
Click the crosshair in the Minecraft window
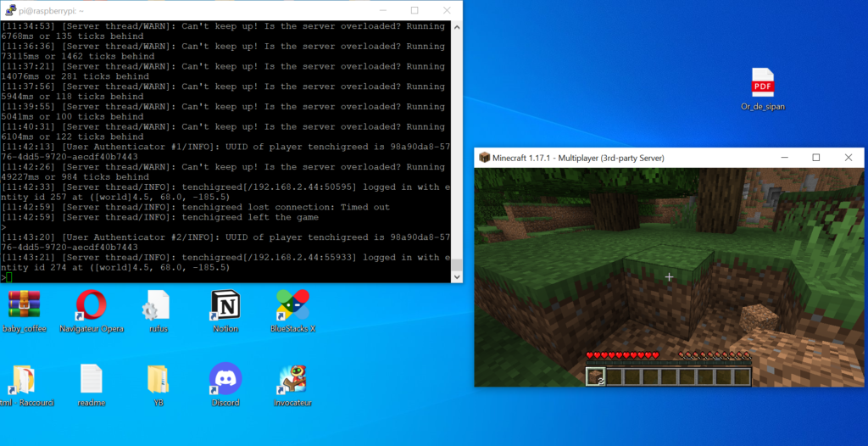669,276
